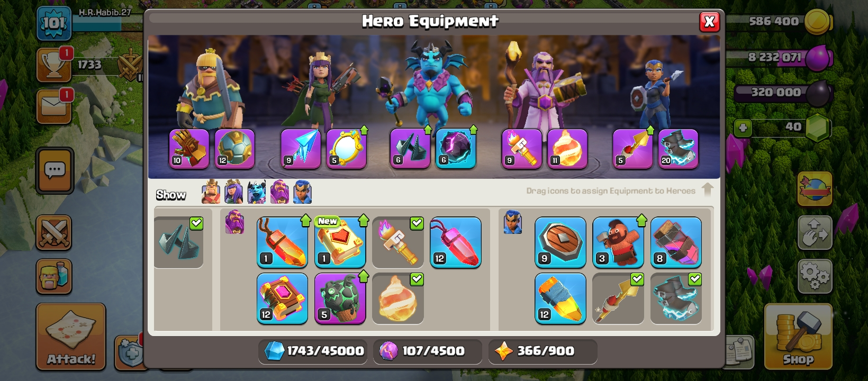The width and height of the screenshot is (868, 381).
Task: Select the Grand Warden filter portrait
Action: pos(279,192)
